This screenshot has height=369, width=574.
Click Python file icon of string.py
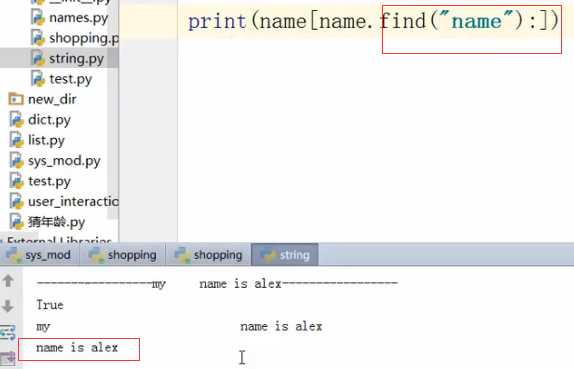38,58
